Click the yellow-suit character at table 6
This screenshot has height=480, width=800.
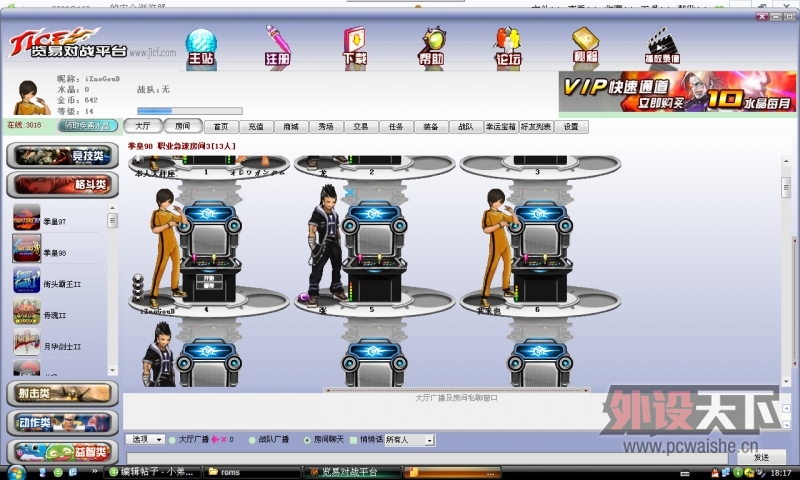pos(498,247)
